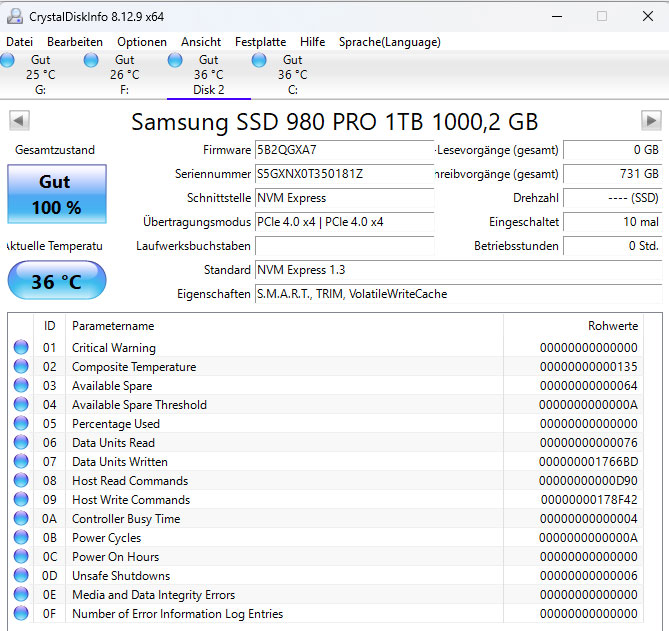Click the blue status orb for Disk 2
This screenshot has height=631, width=669.
click(175, 60)
